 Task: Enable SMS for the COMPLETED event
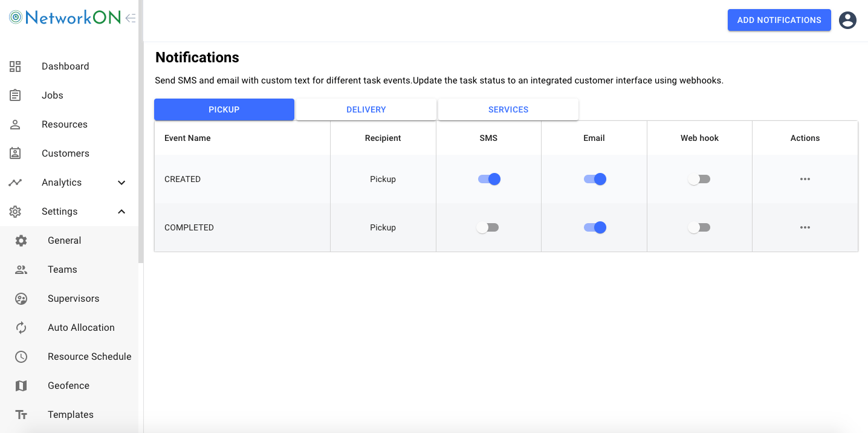tap(488, 227)
